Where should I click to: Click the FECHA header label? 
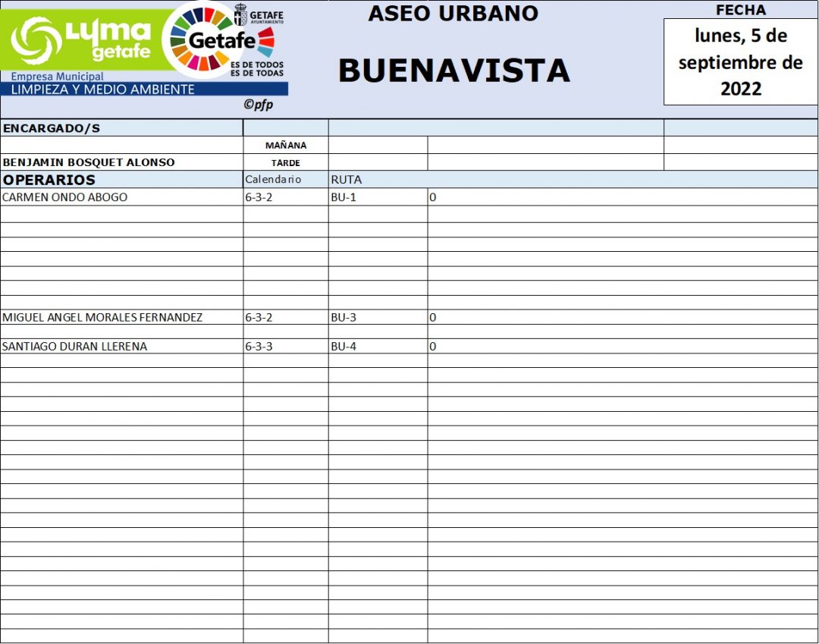pyautogui.click(x=740, y=10)
